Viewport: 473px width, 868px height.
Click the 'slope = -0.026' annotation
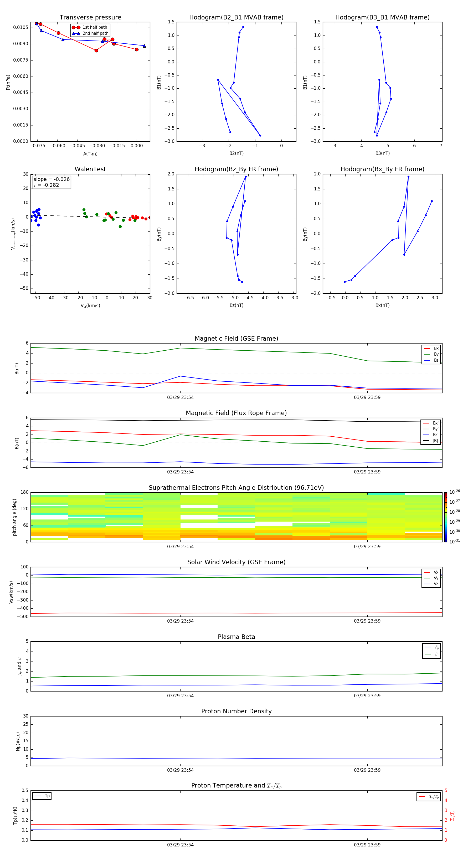tap(52, 179)
